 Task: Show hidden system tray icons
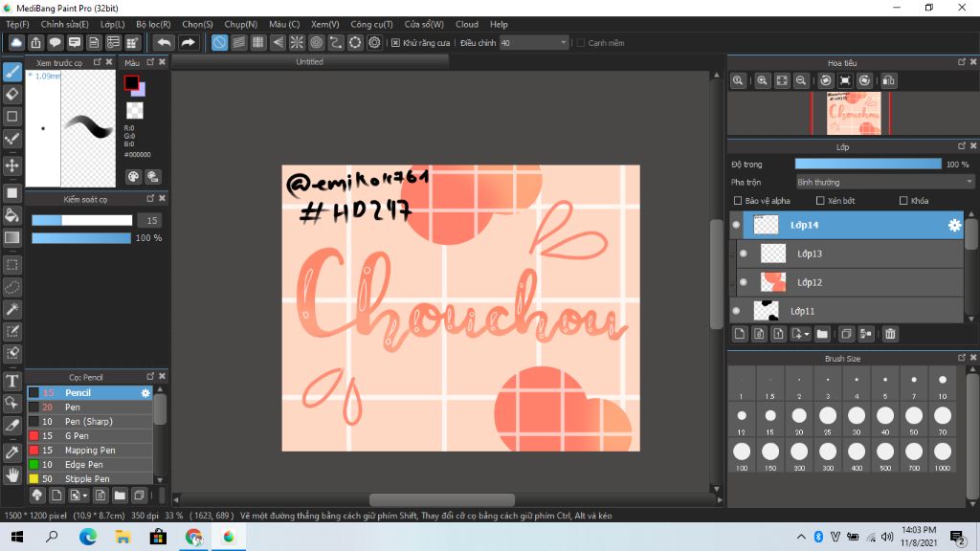click(x=801, y=537)
